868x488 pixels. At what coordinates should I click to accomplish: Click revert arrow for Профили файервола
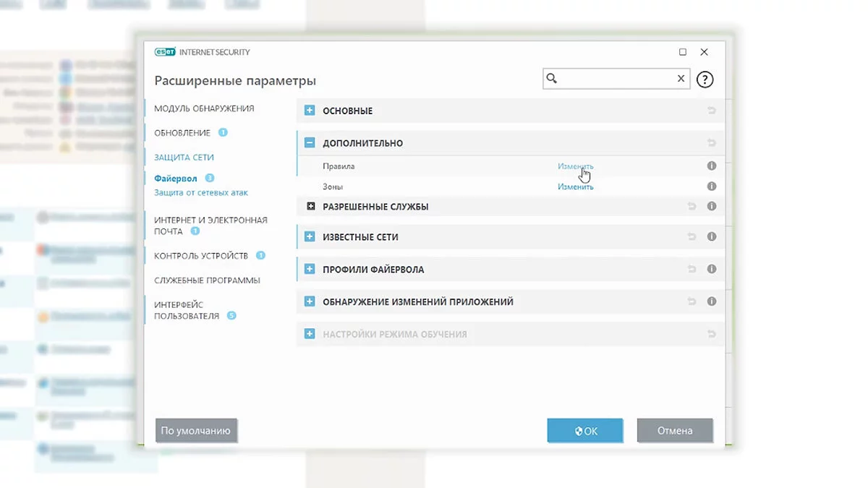(692, 270)
